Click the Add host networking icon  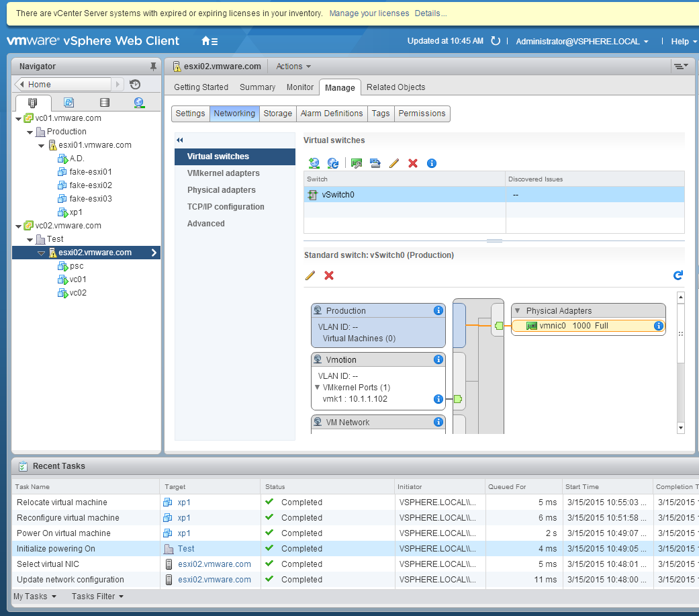click(314, 163)
